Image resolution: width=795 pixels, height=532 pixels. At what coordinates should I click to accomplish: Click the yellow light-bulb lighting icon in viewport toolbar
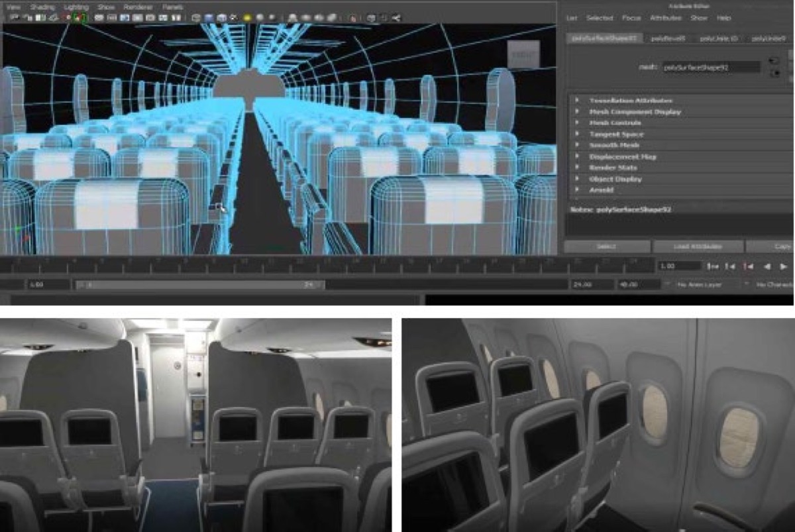point(246,17)
